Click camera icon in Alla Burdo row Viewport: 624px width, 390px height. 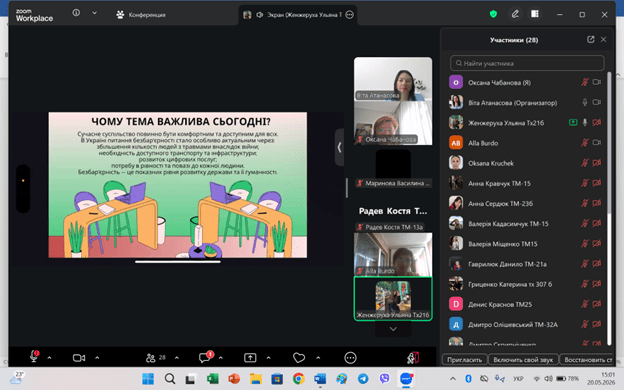coord(597,142)
